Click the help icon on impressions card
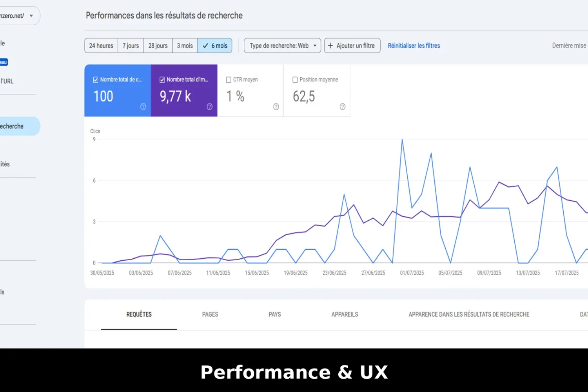This screenshot has height=392, width=588. [x=209, y=107]
